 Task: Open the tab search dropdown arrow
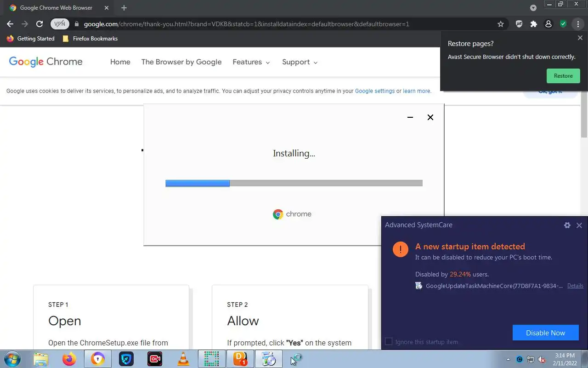(x=533, y=8)
